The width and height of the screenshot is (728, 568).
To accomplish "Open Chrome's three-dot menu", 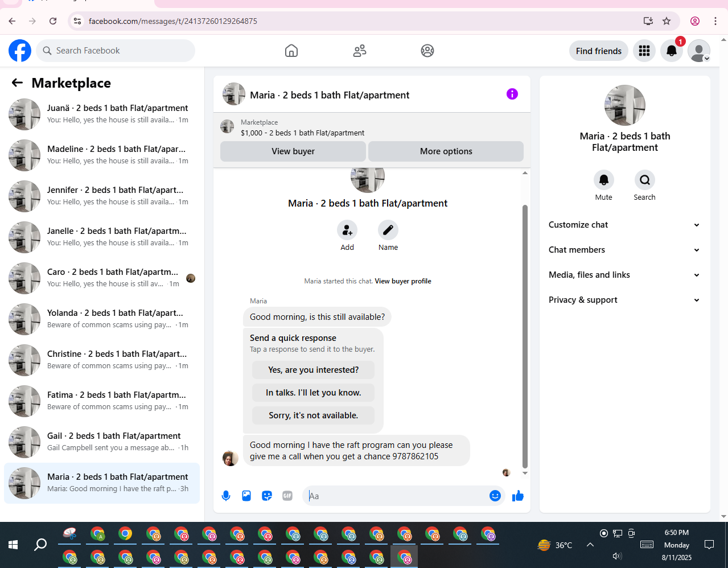I will coord(715,21).
